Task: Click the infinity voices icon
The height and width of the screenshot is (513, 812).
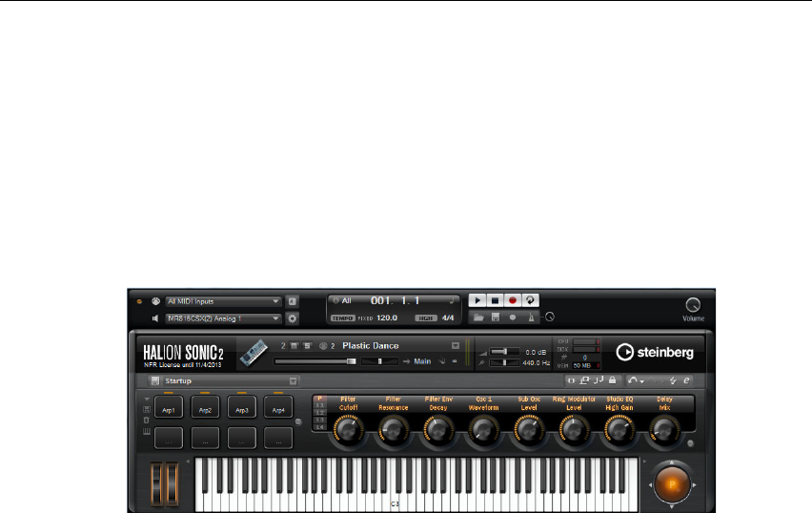Action: coord(455,361)
